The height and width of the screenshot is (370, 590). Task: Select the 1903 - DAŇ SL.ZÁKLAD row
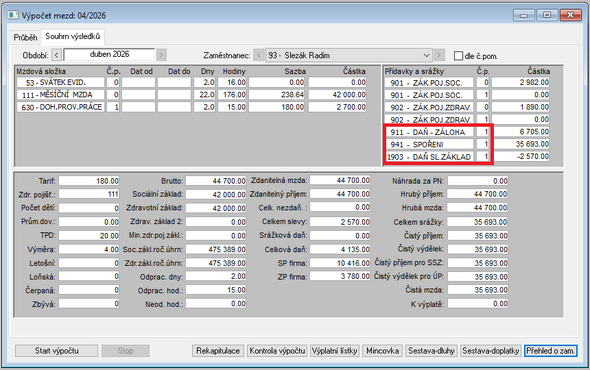pos(467,157)
